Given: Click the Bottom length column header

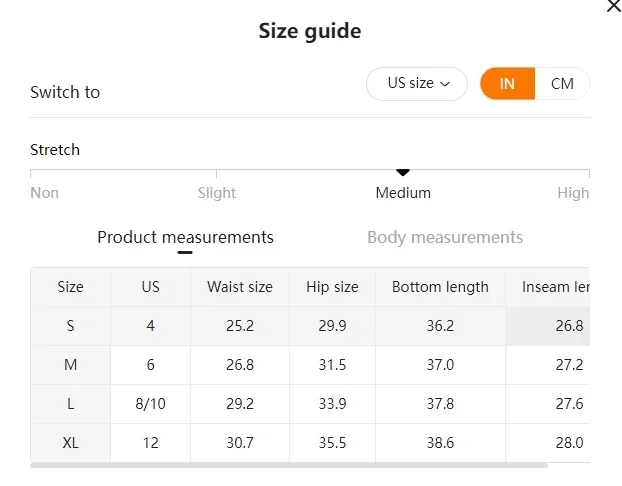Looking at the screenshot, I should coord(440,287).
